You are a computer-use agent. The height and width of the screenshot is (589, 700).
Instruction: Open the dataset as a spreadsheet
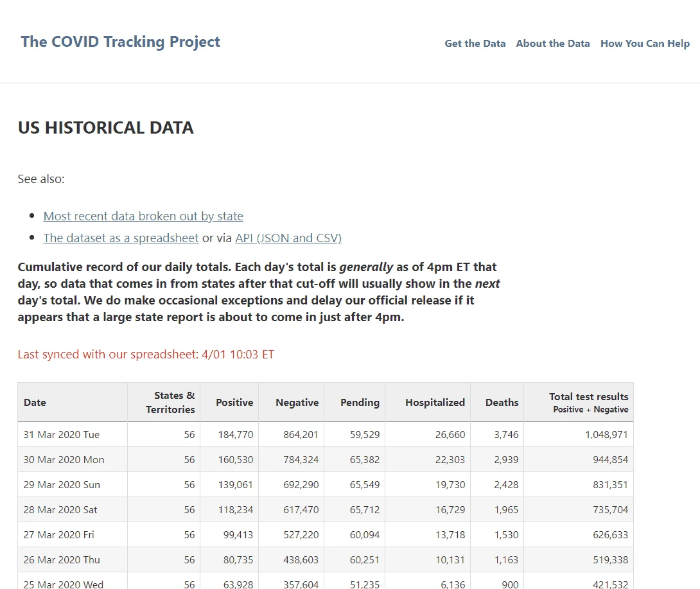click(120, 238)
